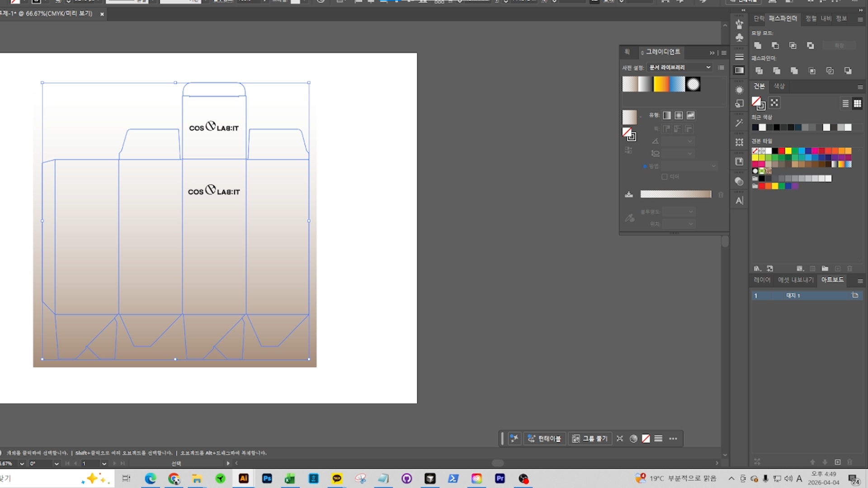The height and width of the screenshot is (488, 868).
Task: Select the freeform gradient type icon
Action: (690, 116)
